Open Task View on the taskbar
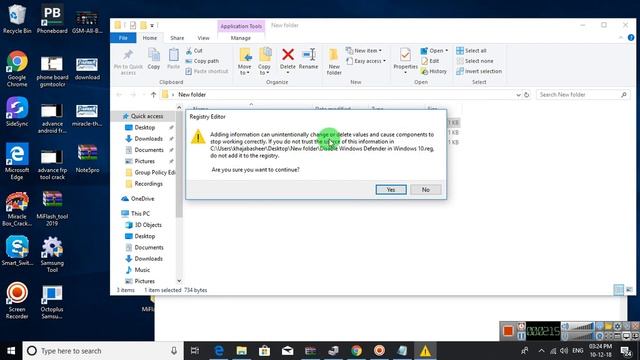This screenshot has width=640, height=360. (x=195, y=351)
